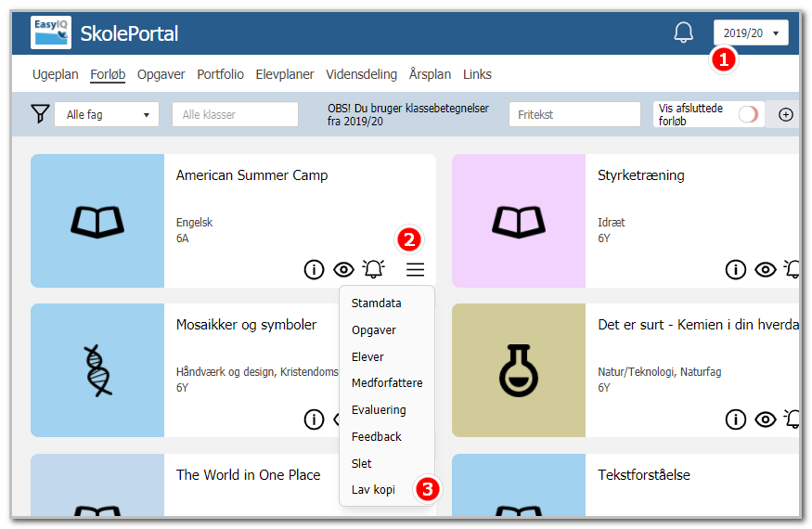The width and height of the screenshot is (812, 529).
Task: Choose Medforfattere from the menu
Action: [387, 383]
